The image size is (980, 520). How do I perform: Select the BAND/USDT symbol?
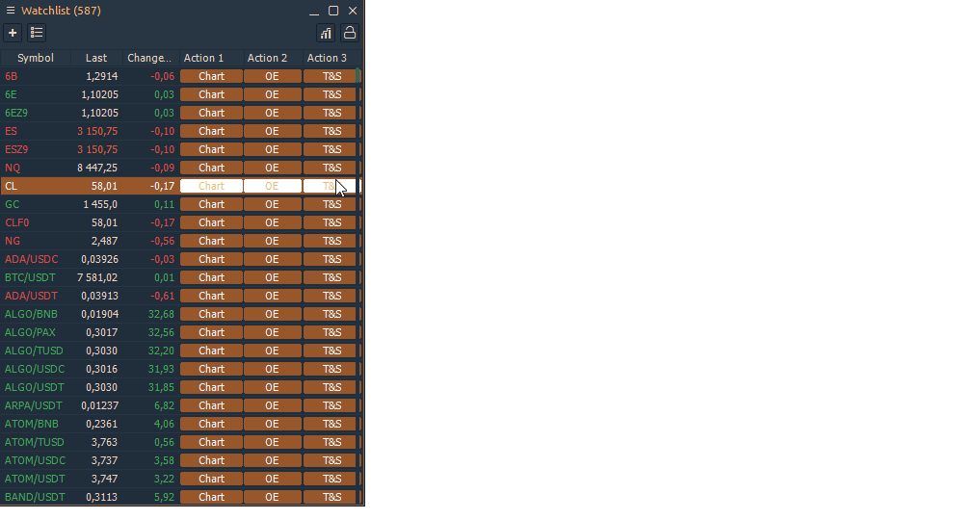point(35,497)
